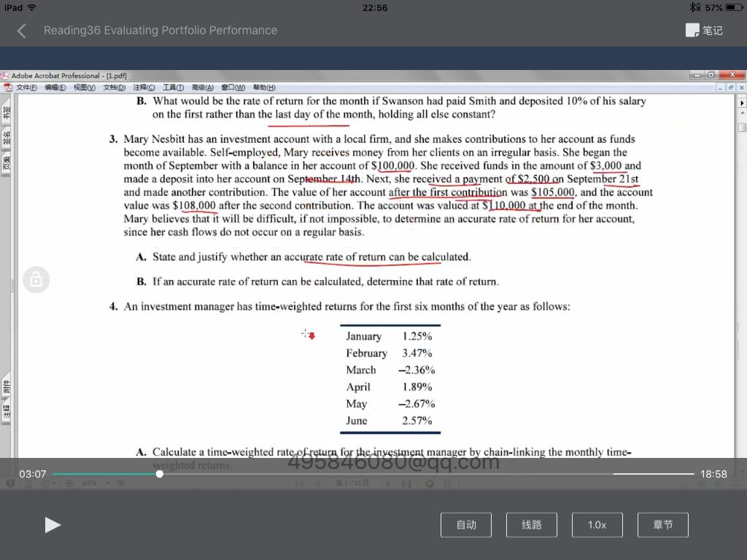Screen dimensions: 747x560
Task: Click the underlined "$108,000" value
Action: (194, 206)
